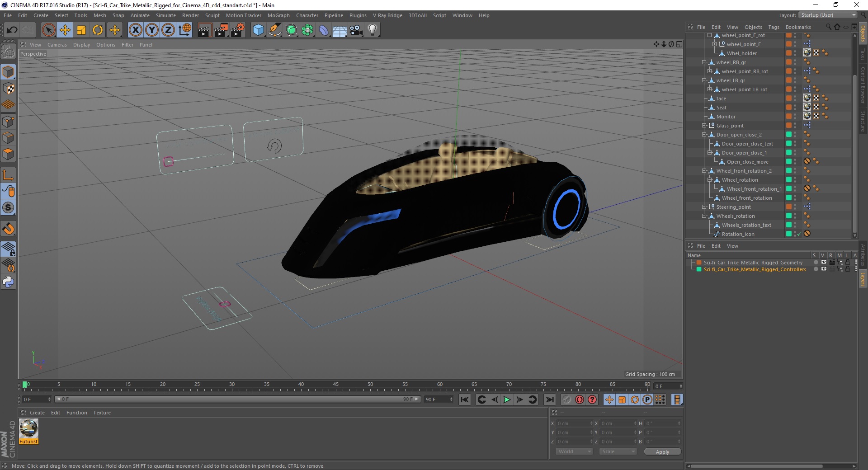Click the Seat object layer color
Viewport: 868px width, 470px height.
point(788,108)
